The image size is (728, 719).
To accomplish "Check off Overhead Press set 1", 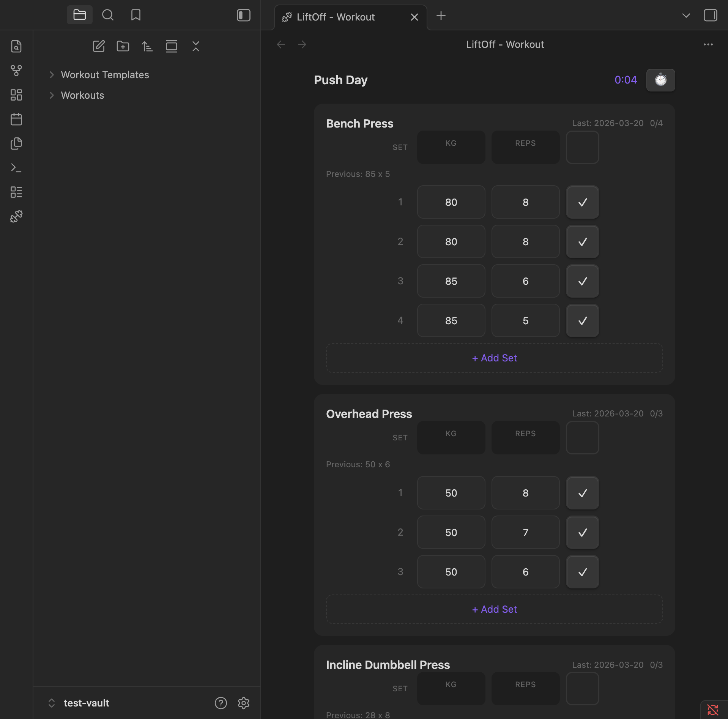I will click(x=582, y=493).
